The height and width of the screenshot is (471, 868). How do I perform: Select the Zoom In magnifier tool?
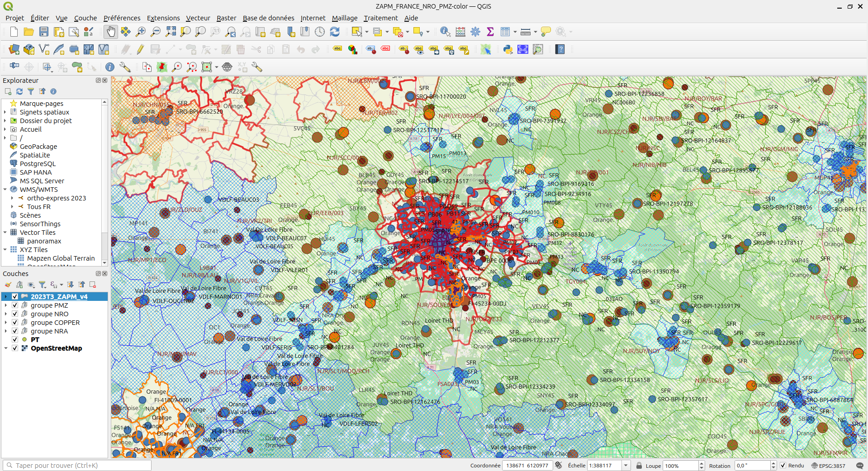pos(141,32)
